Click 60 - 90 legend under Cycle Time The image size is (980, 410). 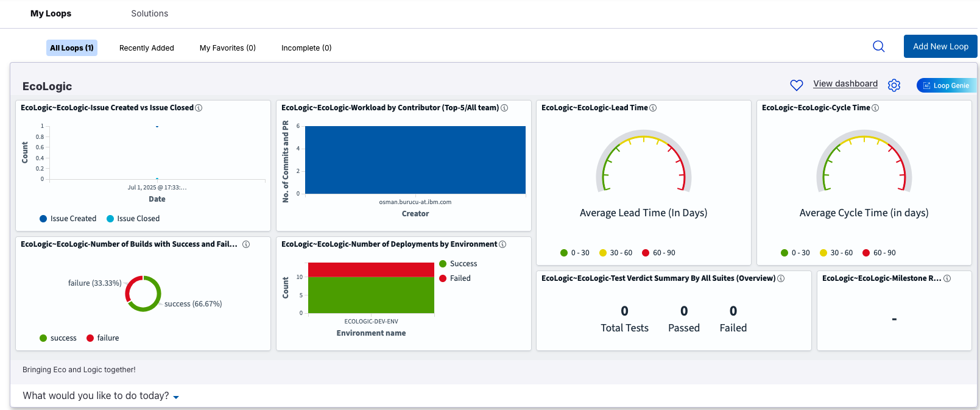pyautogui.click(x=879, y=253)
